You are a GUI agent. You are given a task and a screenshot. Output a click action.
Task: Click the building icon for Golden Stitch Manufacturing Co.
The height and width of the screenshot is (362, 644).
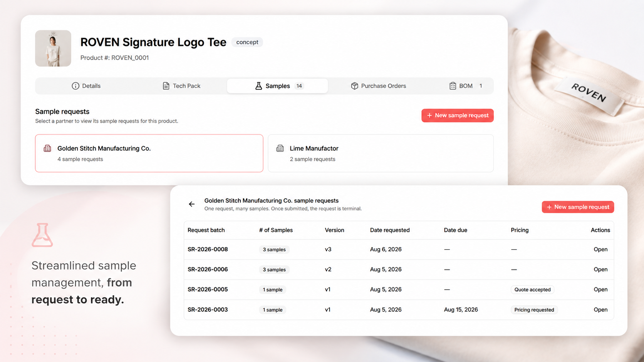[x=47, y=148]
